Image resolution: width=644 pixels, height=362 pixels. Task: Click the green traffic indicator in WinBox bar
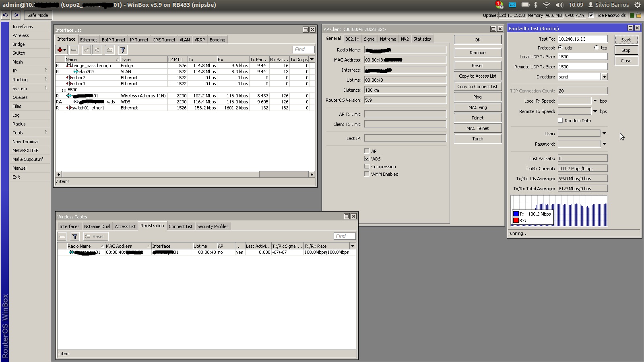[x=632, y=15]
